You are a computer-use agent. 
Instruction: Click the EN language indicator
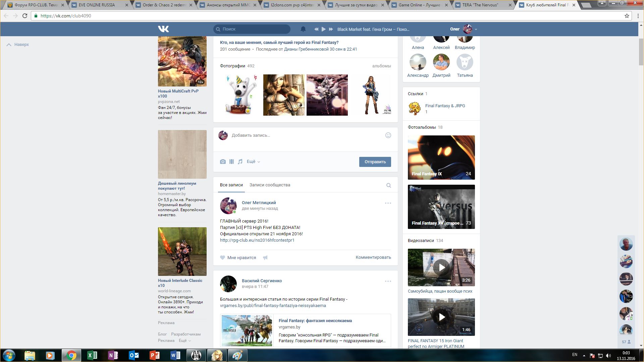click(x=575, y=355)
